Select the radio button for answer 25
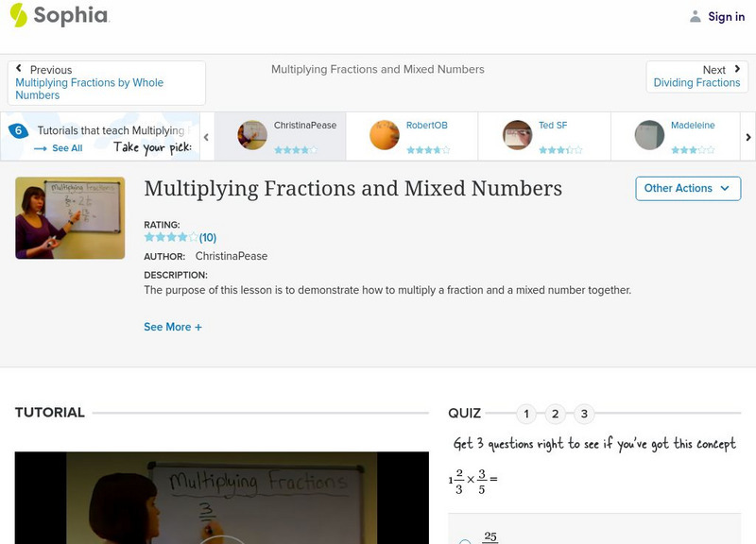This screenshot has width=756, height=544. [x=464, y=541]
